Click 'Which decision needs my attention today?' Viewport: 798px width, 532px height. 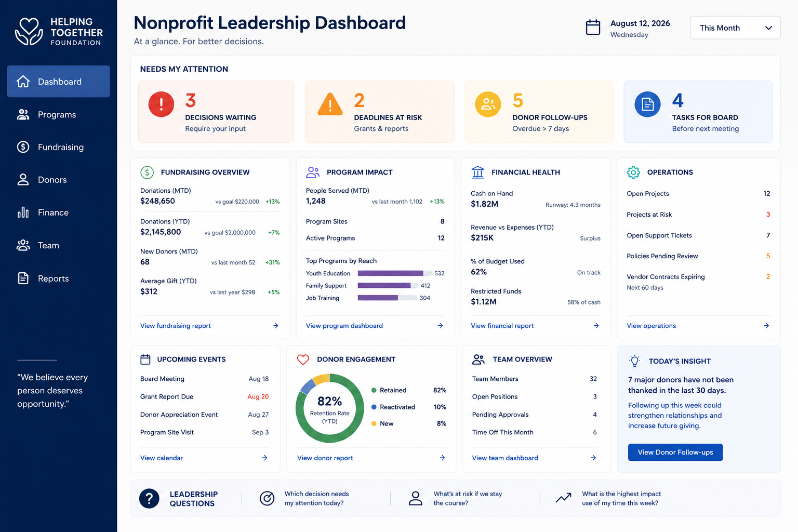(x=316, y=498)
